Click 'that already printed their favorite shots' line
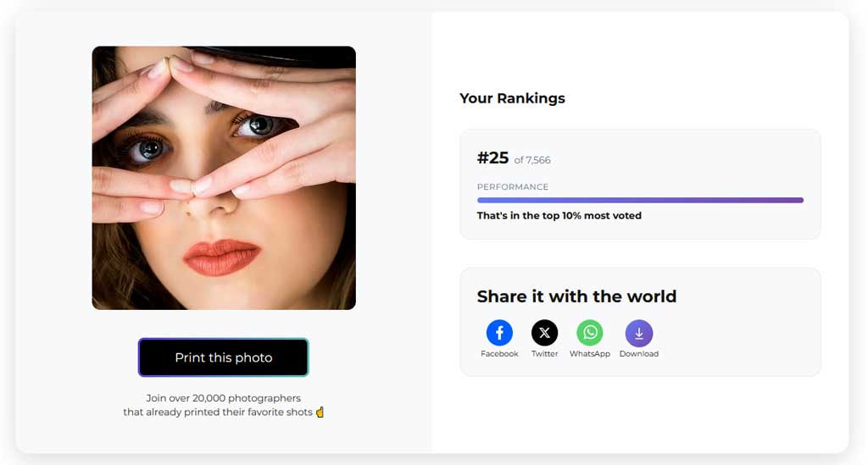 (x=218, y=412)
